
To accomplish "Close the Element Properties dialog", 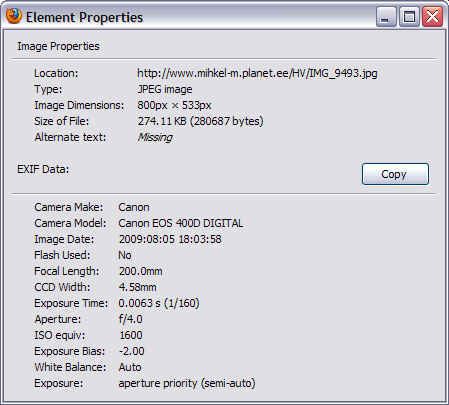I will click(x=432, y=17).
